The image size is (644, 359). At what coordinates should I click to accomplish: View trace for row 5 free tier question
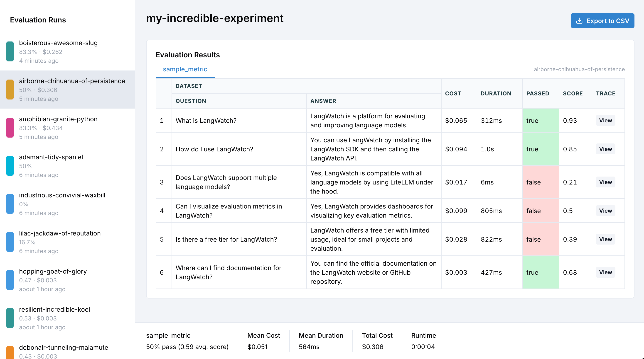[605, 239]
